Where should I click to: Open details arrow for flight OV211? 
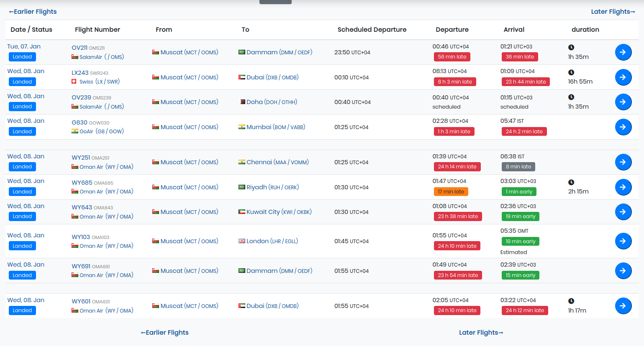point(623,52)
